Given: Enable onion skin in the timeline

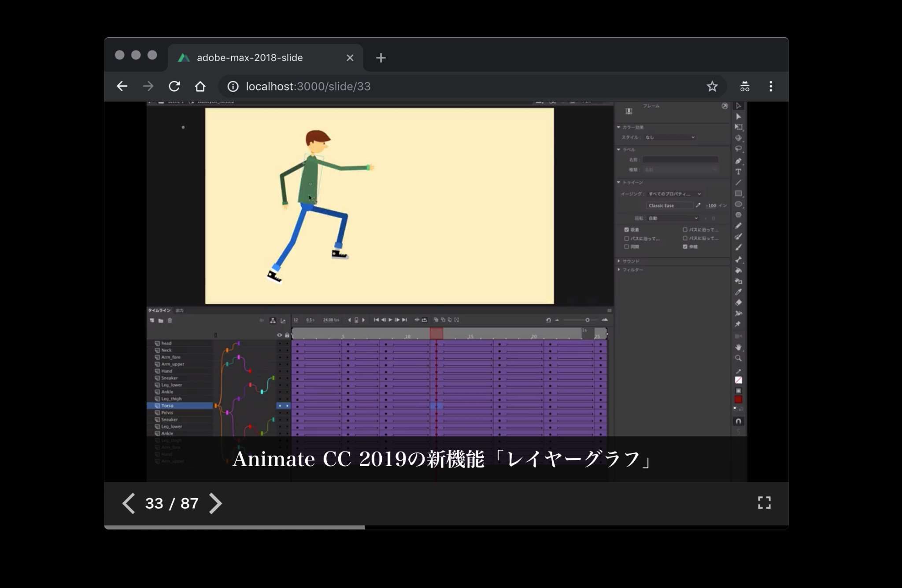Looking at the screenshot, I should click(436, 320).
